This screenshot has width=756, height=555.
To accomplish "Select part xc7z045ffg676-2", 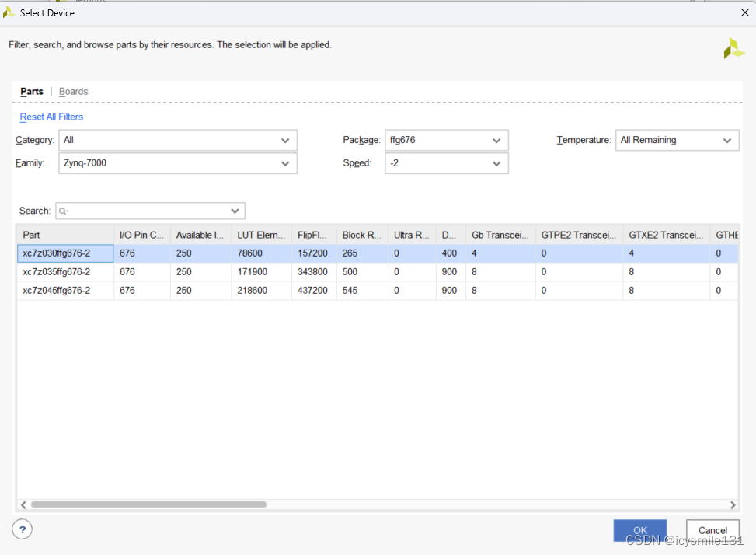I will pyautogui.click(x=65, y=291).
